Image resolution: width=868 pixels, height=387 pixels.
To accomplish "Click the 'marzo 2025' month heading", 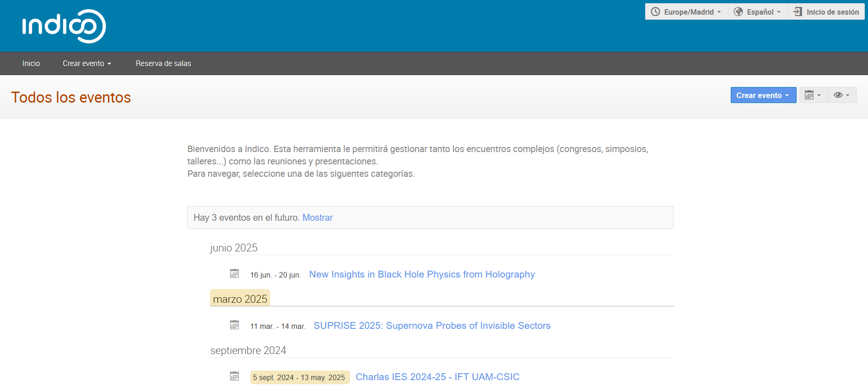I will pyautogui.click(x=240, y=299).
